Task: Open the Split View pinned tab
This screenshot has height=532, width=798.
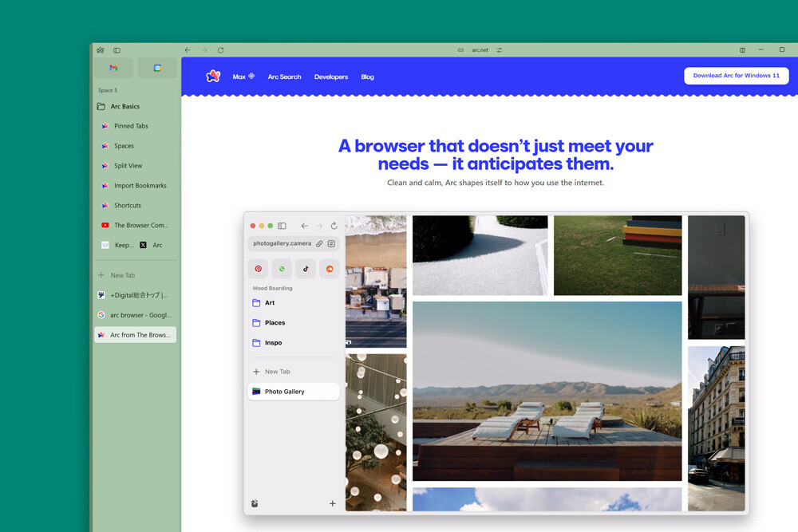Action: (128, 166)
